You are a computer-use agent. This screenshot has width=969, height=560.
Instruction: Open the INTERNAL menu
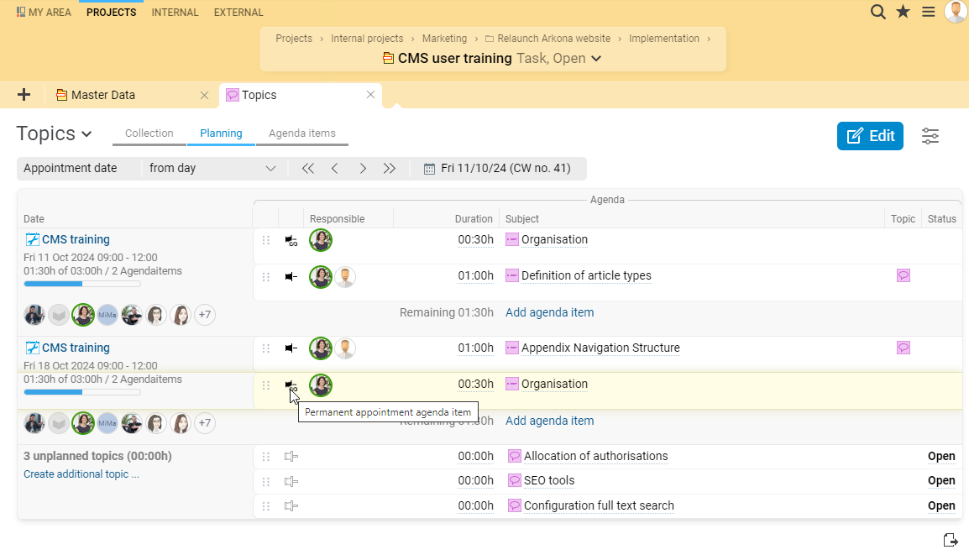click(175, 13)
